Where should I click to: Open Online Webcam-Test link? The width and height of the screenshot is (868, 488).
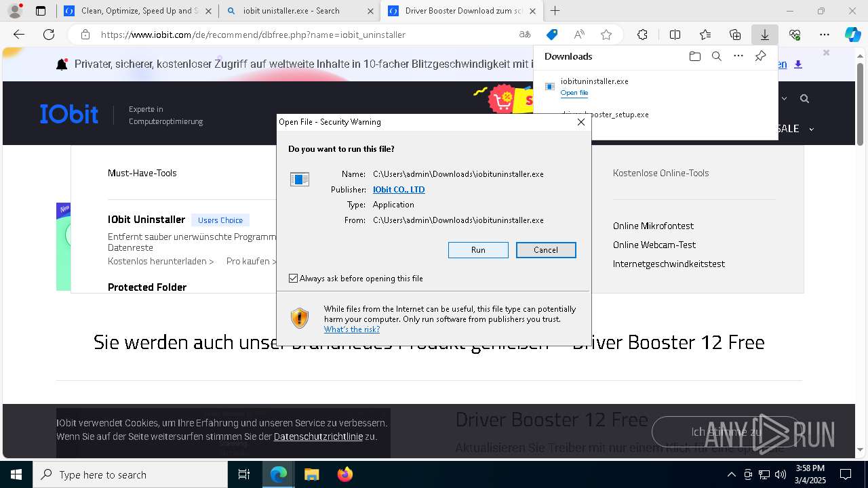point(654,245)
